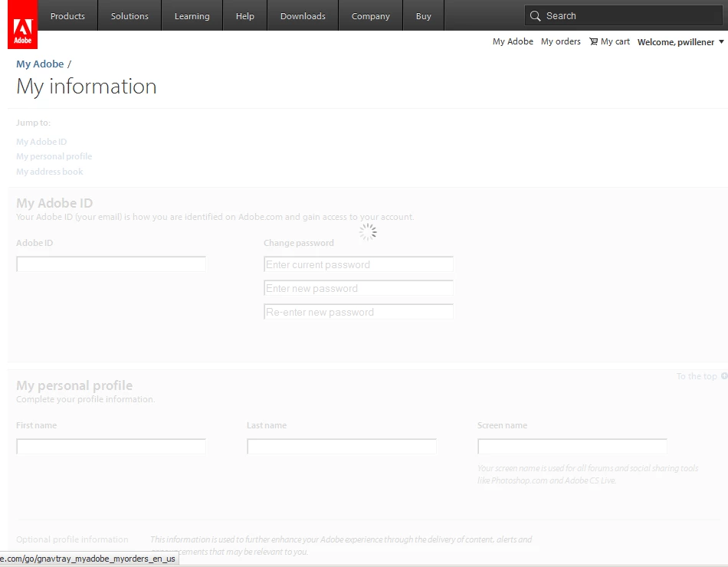Image resolution: width=728 pixels, height=567 pixels.
Task: Click the search magnifier icon
Action: [x=535, y=16]
